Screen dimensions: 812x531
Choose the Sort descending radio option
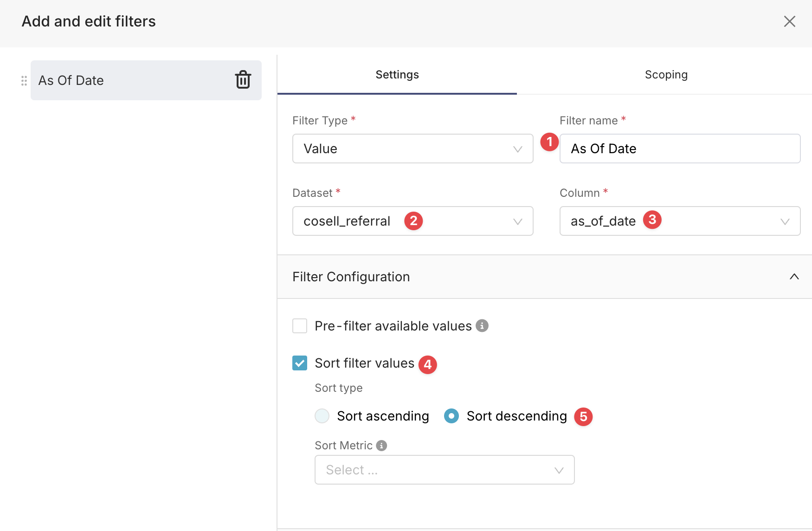(451, 416)
